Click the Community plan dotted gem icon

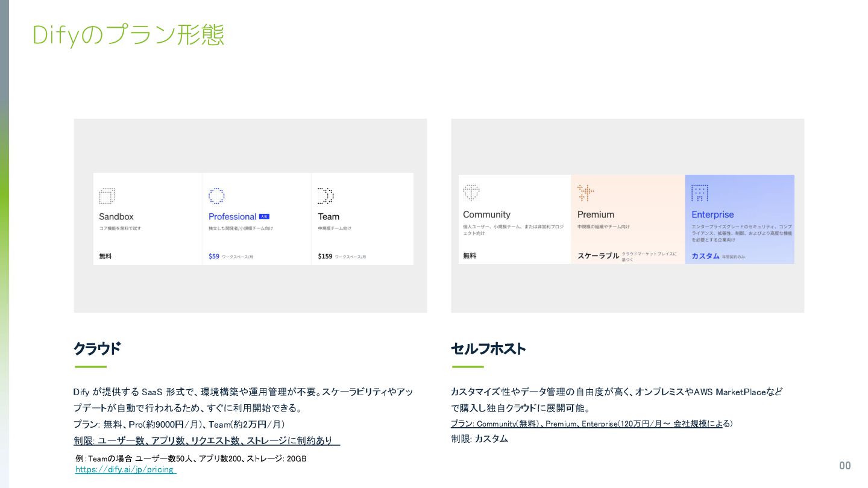(471, 193)
